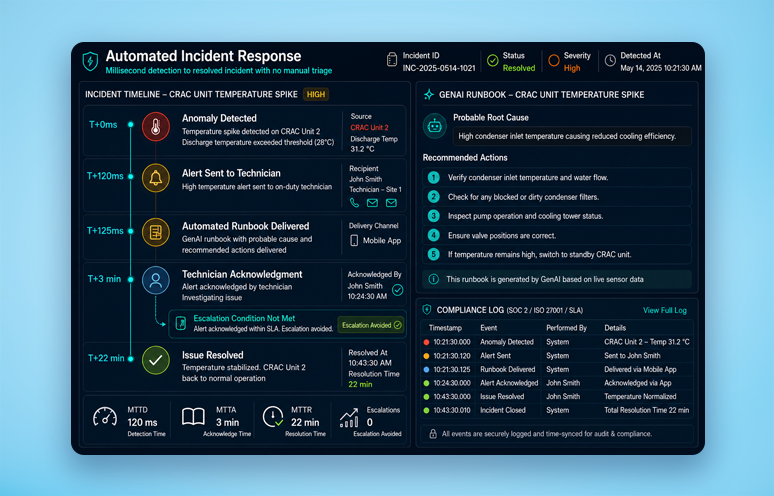Select recommended action 3 inspect pump operation
Image resolution: width=774 pixels, height=496 pixels.
(x=557, y=216)
